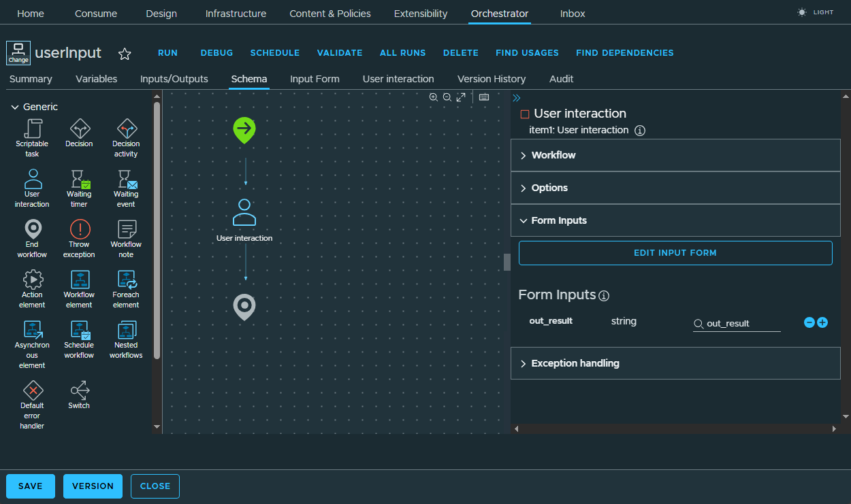Screen dimensions: 851x504
Task: Select the Switch element
Action: (79, 392)
